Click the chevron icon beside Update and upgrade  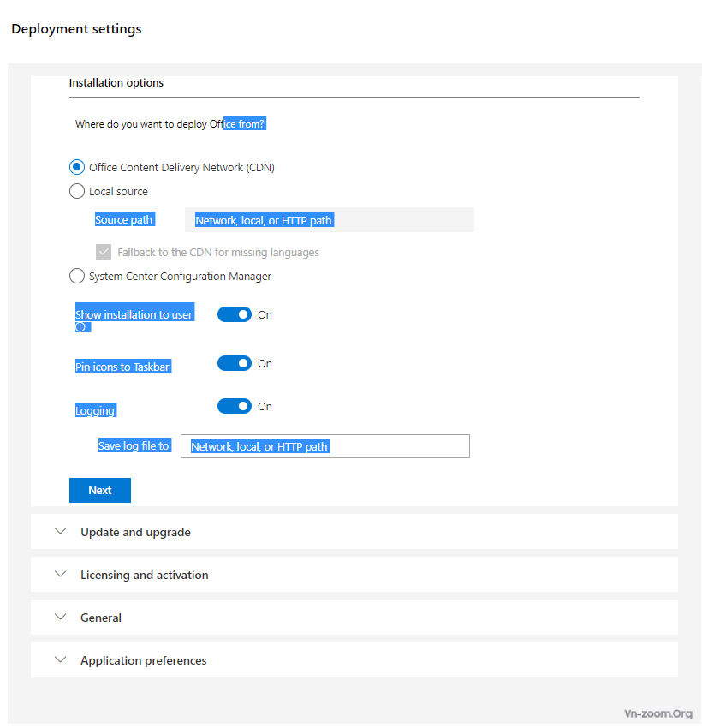click(60, 531)
